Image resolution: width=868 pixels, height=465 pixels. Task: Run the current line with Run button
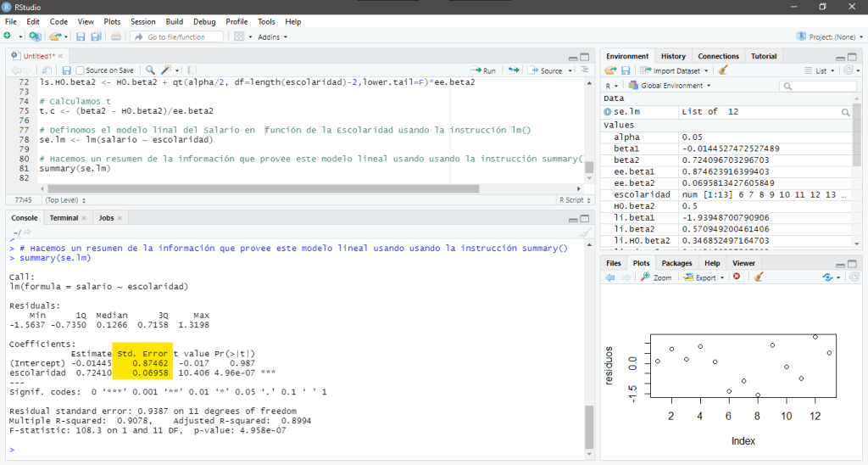tap(484, 70)
